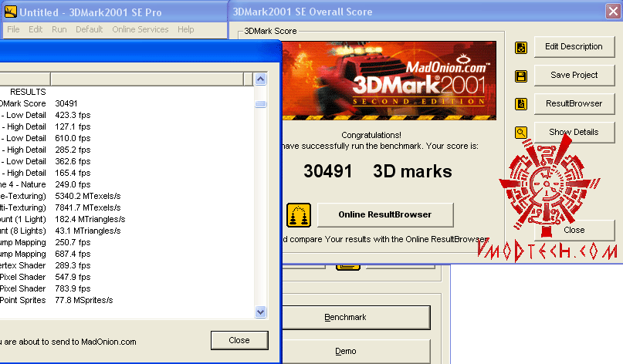Click the second column header in results list
Viewport: 623px width, 364px height.
(x=147, y=79)
